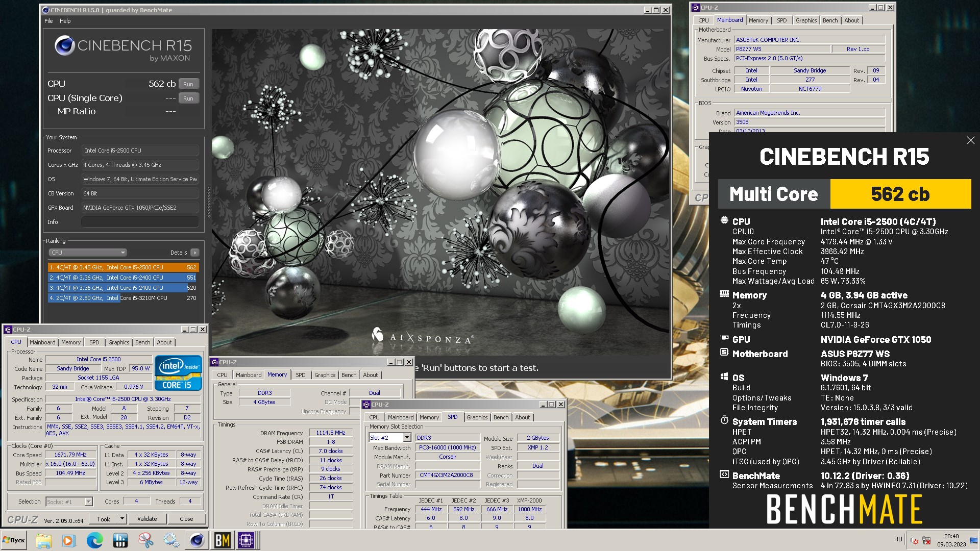
Task: Click the red tray icon beside RU indicator
Action: (915, 540)
